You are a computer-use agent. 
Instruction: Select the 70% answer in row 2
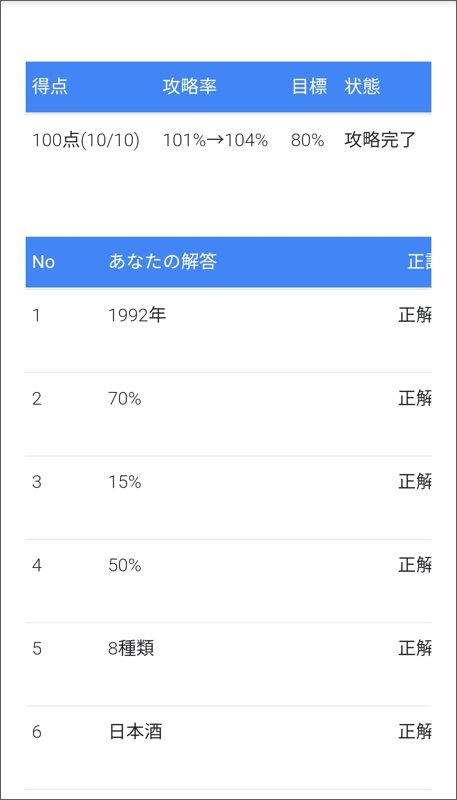click(x=125, y=399)
